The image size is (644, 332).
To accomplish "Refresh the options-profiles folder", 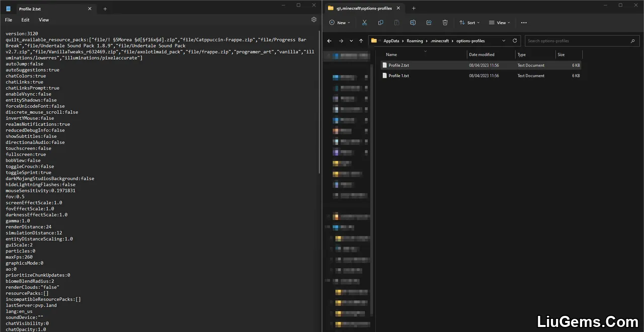I will click(515, 41).
